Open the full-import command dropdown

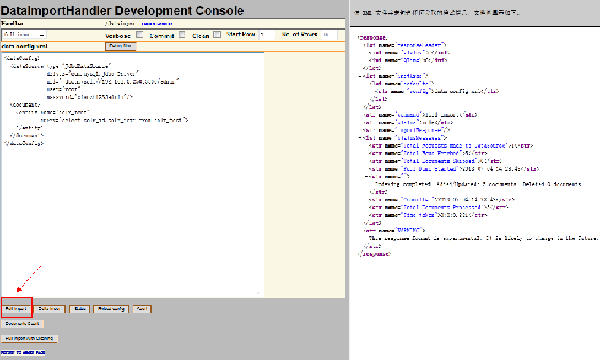tap(24, 34)
